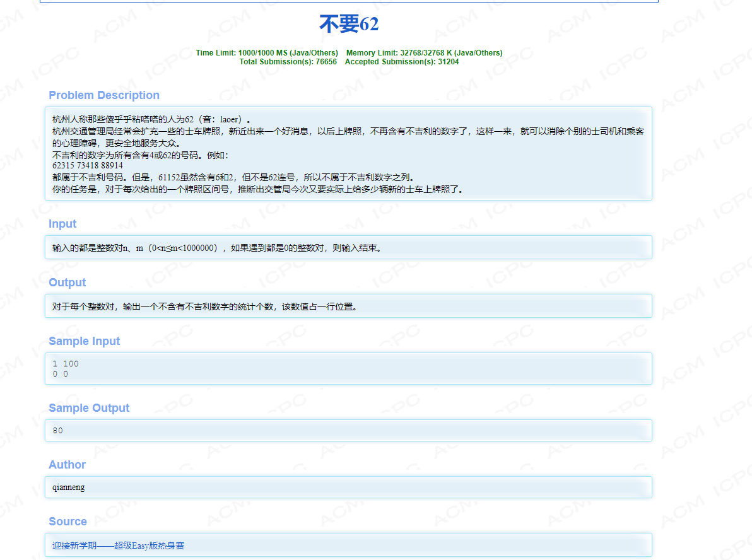Click the example numbers 62315 73418 88914

click(x=87, y=165)
